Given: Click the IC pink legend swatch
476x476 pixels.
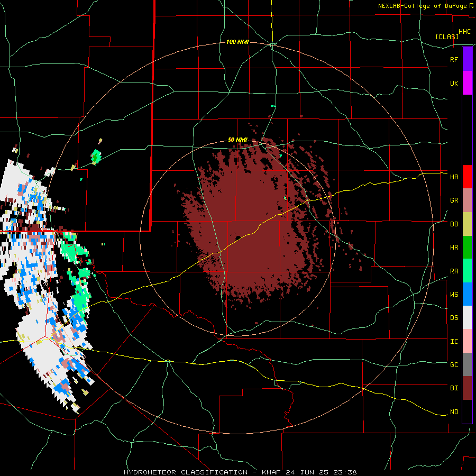Looking at the screenshot, I should [467, 341].
